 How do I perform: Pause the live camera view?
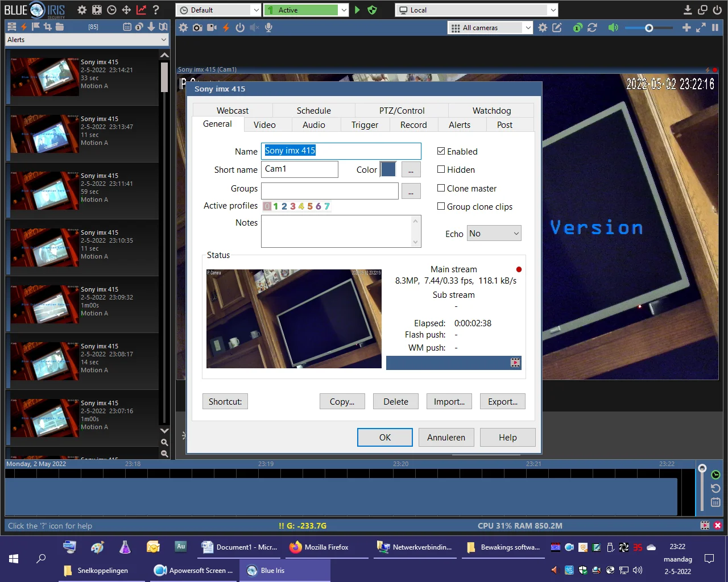point(715,27)
